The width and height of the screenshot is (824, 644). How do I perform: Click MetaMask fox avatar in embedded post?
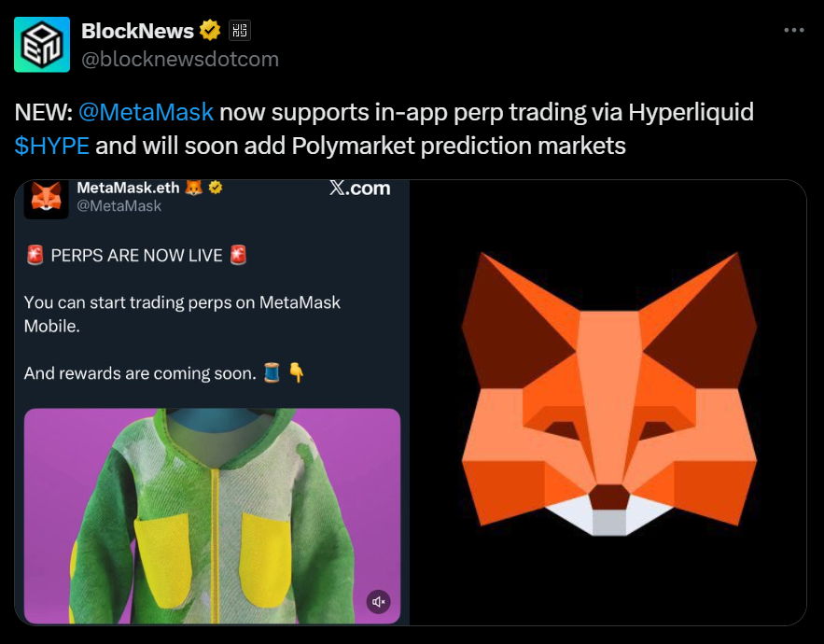[x=47, y=197]
